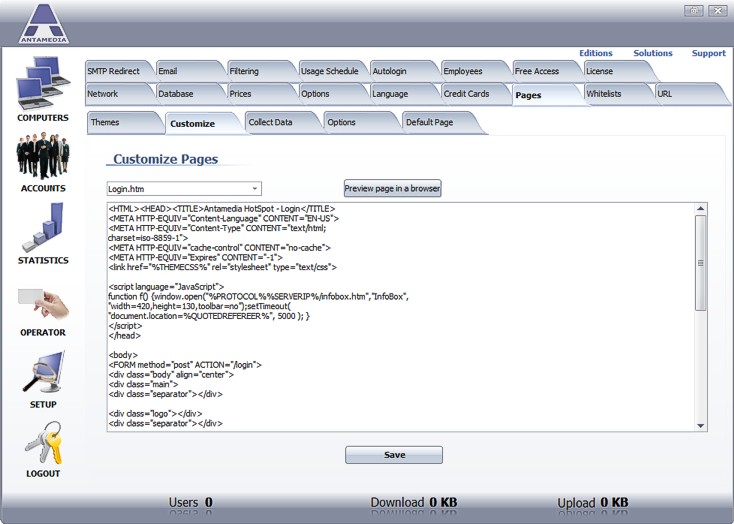
Task: Close the application window
Action: point(717,10)
